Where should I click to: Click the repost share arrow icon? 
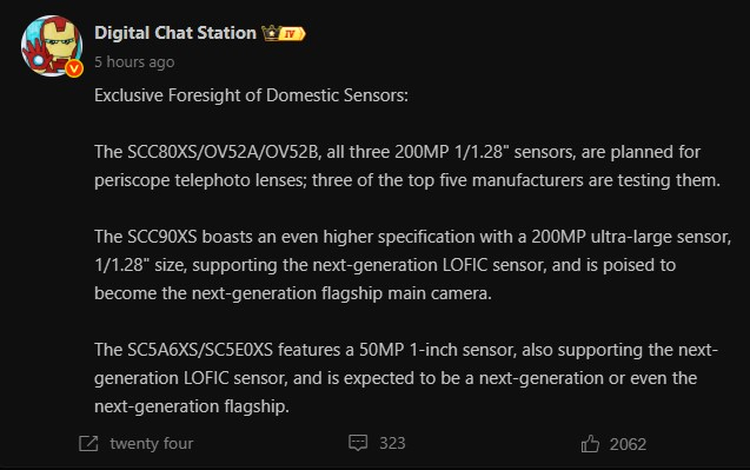87,443
